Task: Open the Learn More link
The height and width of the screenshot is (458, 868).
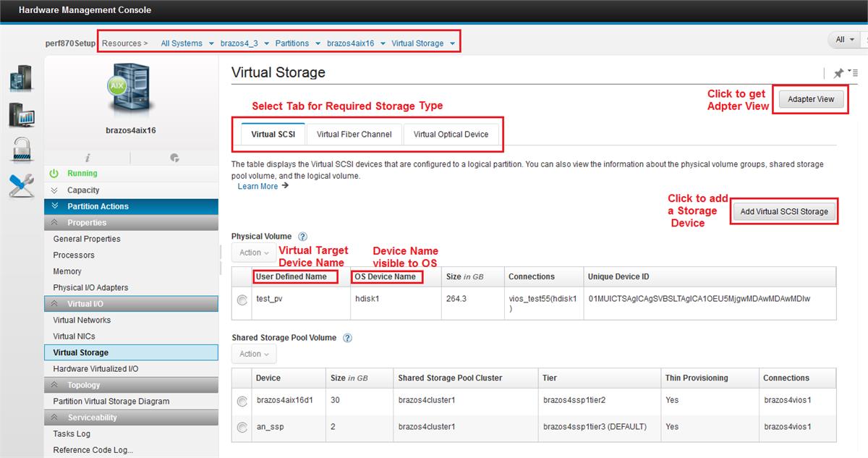Action: click(258, 186)
